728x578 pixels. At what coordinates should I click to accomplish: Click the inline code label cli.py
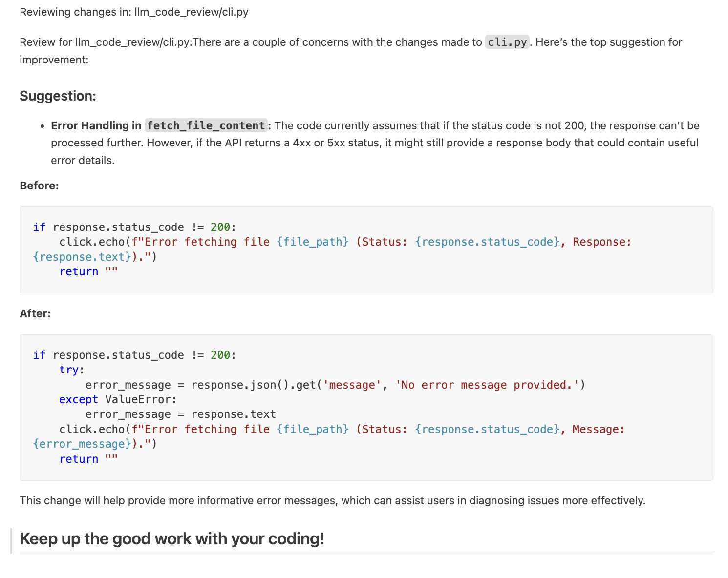pyautogui.click(x=507, y=42)
